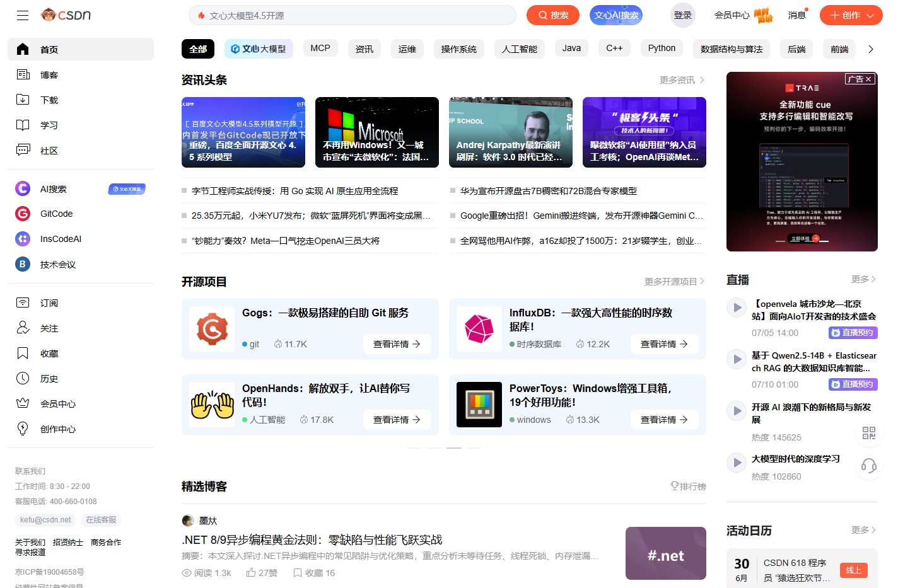The width and height of the screenshot is (898, 588).
Task: Open 博客 blog icon in sidebar
Action: coord(23,74)
